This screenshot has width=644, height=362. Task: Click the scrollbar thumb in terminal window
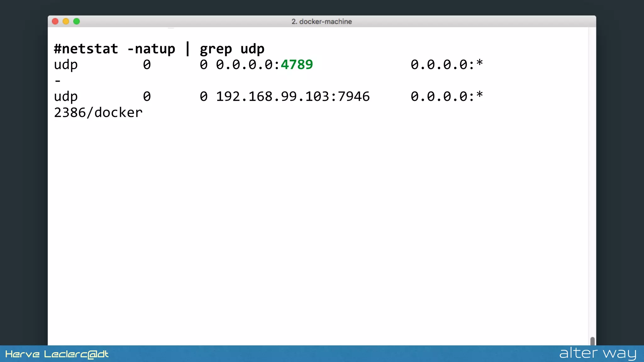(592, 341)
